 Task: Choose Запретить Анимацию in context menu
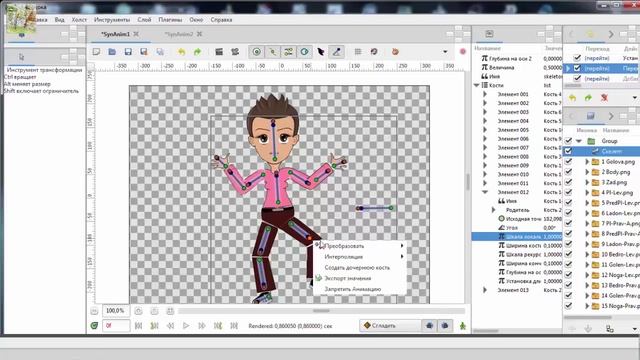click(360, 289)
